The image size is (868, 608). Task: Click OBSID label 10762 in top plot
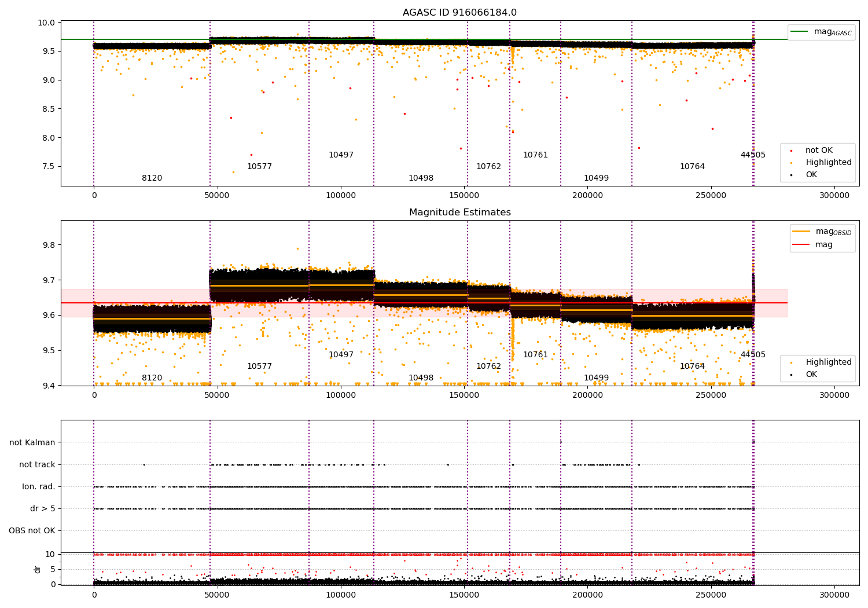[488, 167]
